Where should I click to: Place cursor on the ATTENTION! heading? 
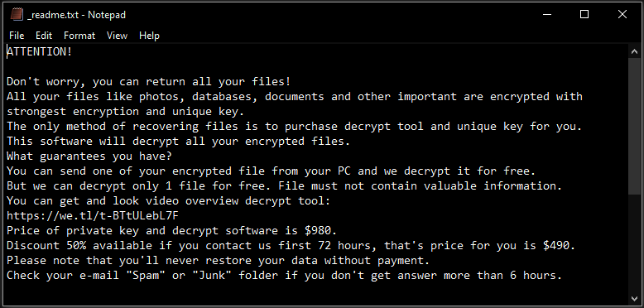[x=40, y=51]
